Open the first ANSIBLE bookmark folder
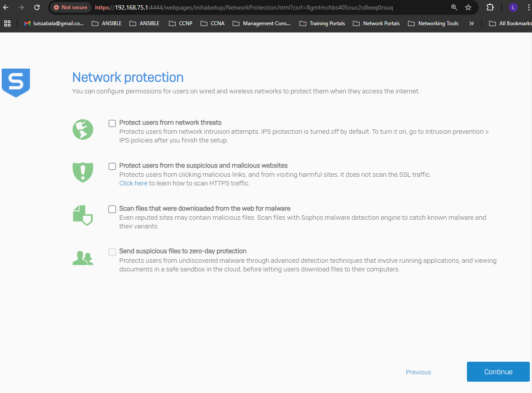Screen dimensions: 532x393 tap(107, 23)
